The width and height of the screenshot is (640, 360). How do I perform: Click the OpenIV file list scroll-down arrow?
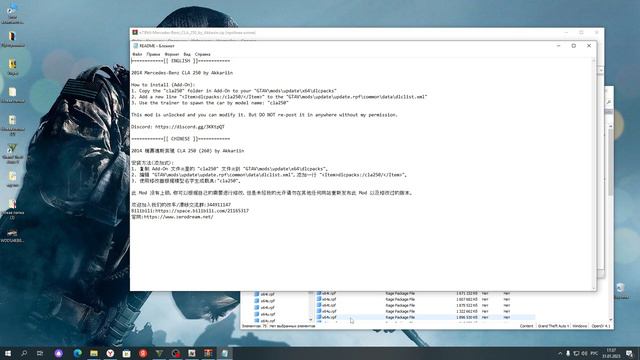coord(611,320)
